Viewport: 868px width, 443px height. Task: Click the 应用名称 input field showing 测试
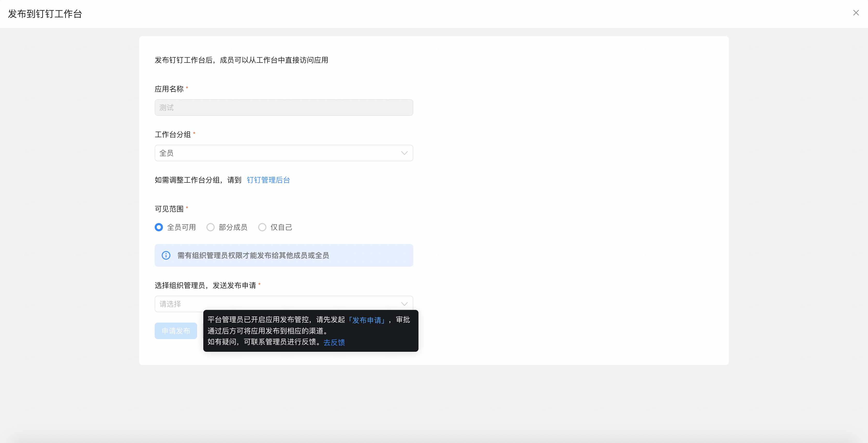[284, 107]
